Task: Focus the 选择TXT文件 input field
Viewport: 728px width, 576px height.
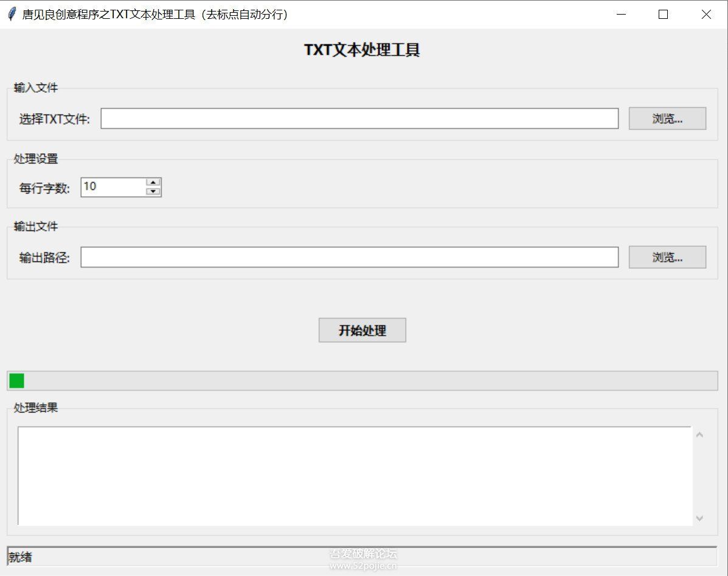Action: coord(359,119)
